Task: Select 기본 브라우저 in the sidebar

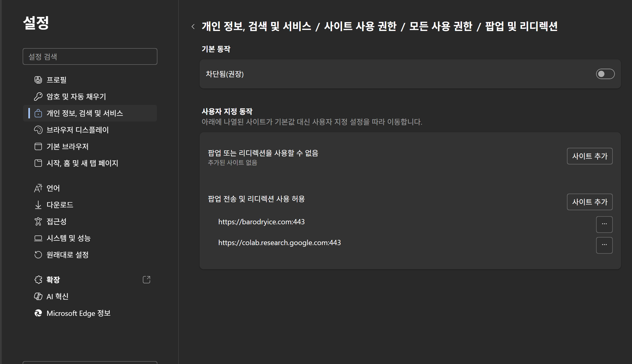Action: coord(90,146)
